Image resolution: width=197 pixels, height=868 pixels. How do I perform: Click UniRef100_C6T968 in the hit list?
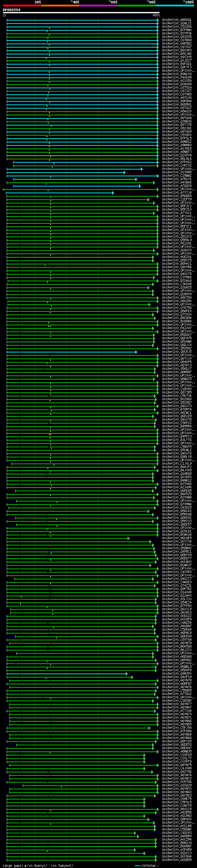[x=177, y=94]
